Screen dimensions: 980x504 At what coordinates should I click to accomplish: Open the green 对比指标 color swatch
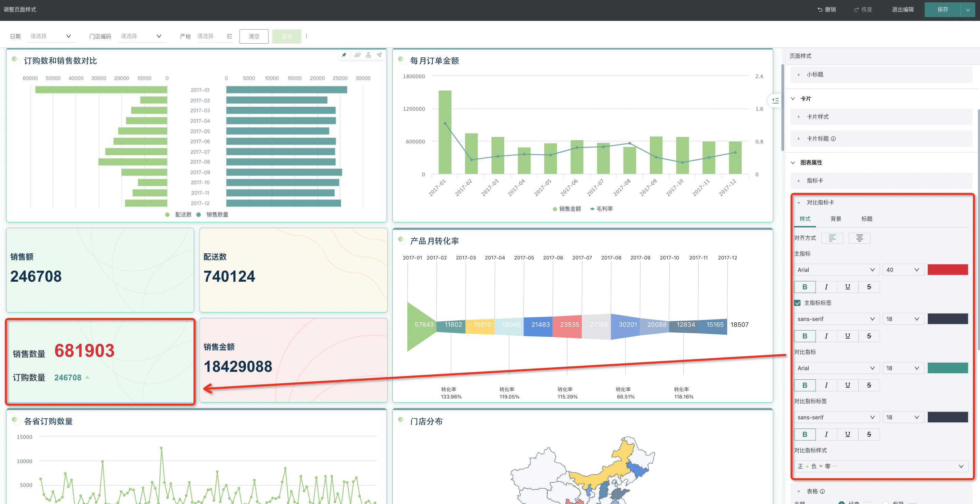(948, 368)
